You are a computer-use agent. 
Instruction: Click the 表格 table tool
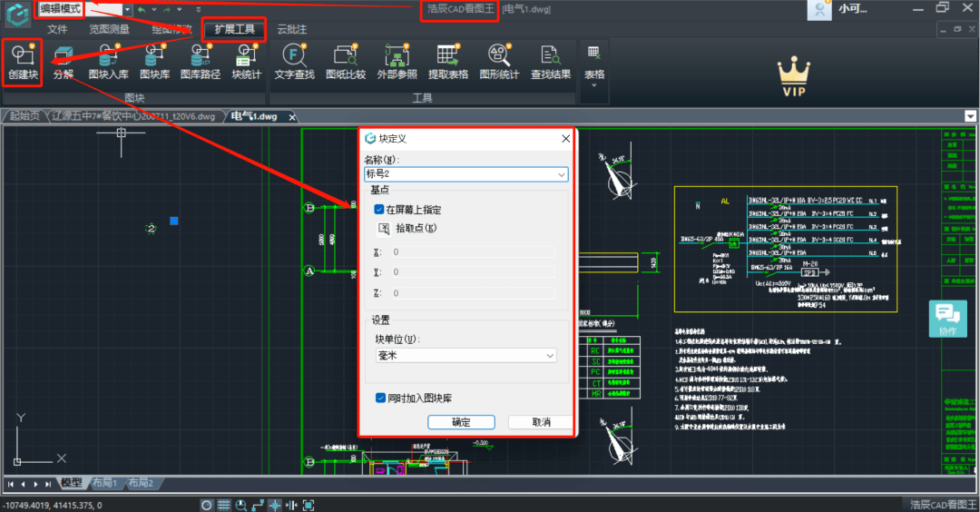(x=593, y=61)
